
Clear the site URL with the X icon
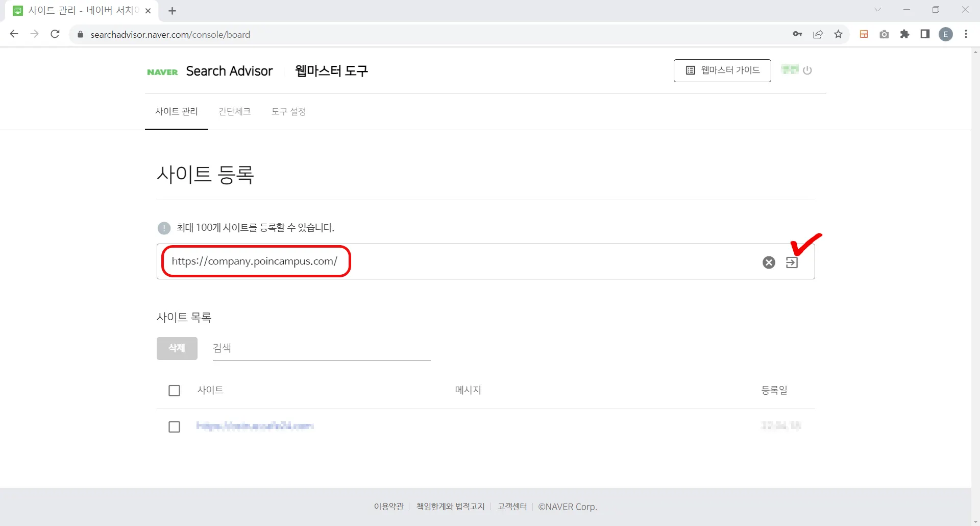click(769, 262)
